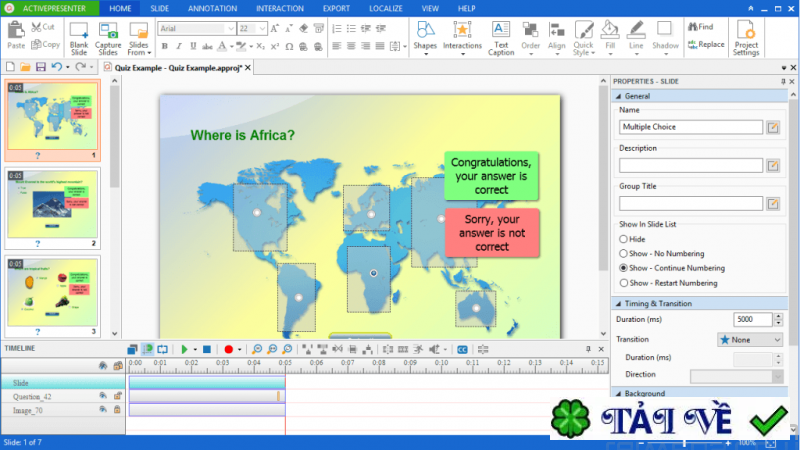
Task: Switch to the EXPORT ribbon tab
Action: [337, 8]
